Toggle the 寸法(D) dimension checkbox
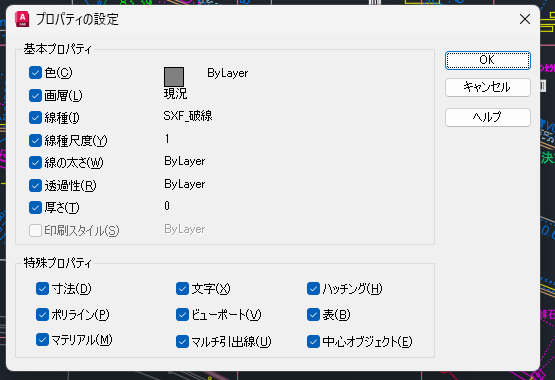This screenshot has height=380, width=555. pyautogui.click(x=42, y=288)
